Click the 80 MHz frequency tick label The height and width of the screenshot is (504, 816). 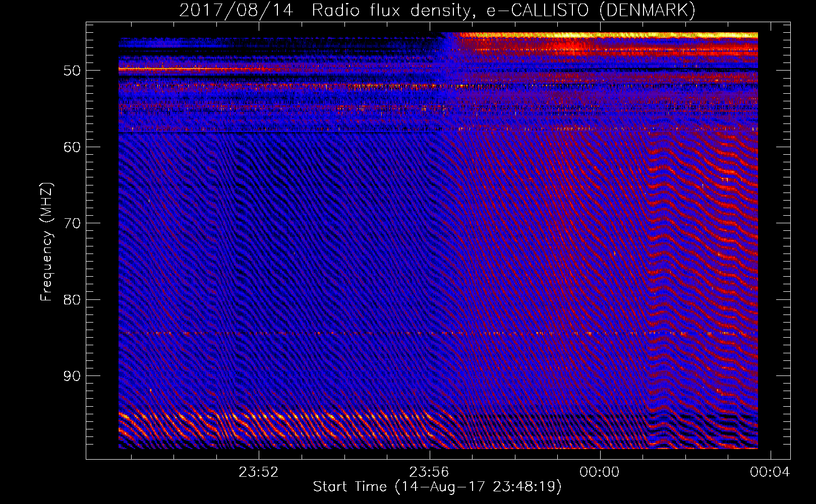[x=72, y=300]
